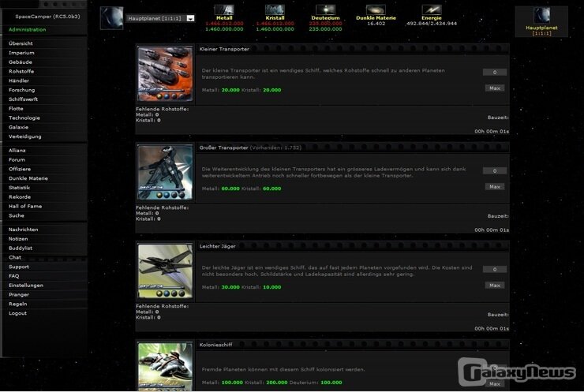Open Galaxie menu entry

click(18, 127)
